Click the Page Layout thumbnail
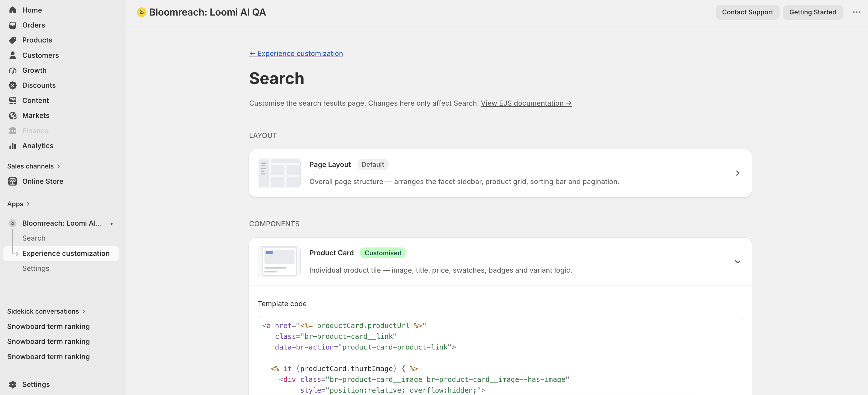Screen dimensions: 868x395 tap(279, 173)
